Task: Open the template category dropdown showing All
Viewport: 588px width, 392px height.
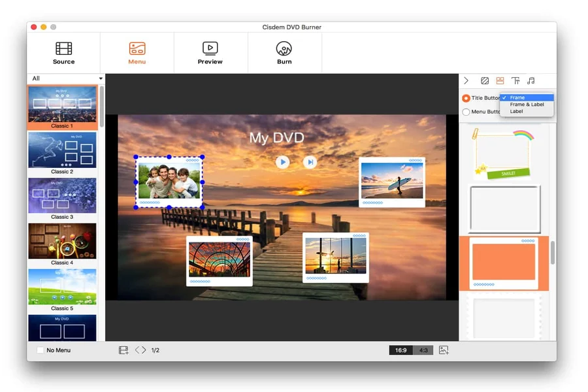Action: pyautogui.click(x=63, y=78)
